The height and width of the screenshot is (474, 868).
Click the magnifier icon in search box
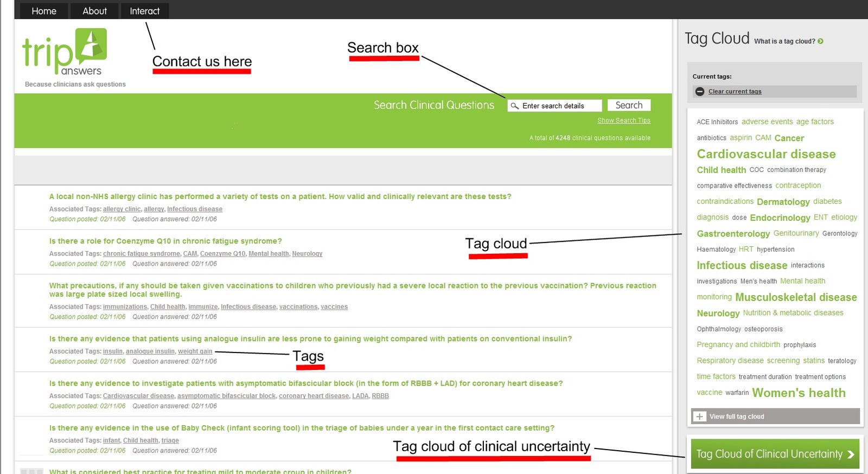tap(515, 106)
